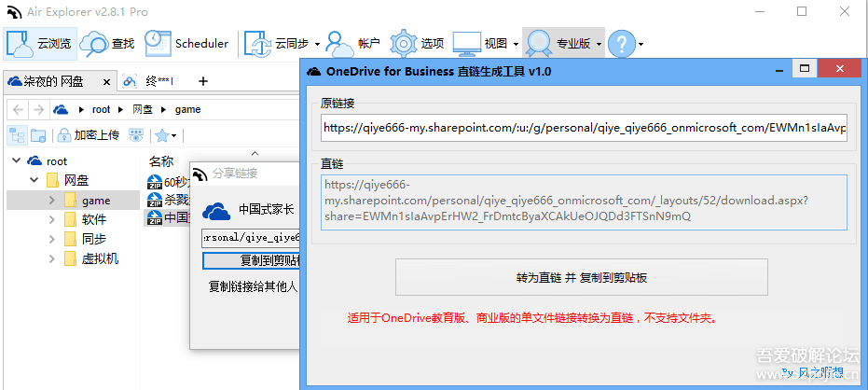Select the 杀戮 zip file row
The width and height of the screenshot is (868, 390).
(168, 200)
